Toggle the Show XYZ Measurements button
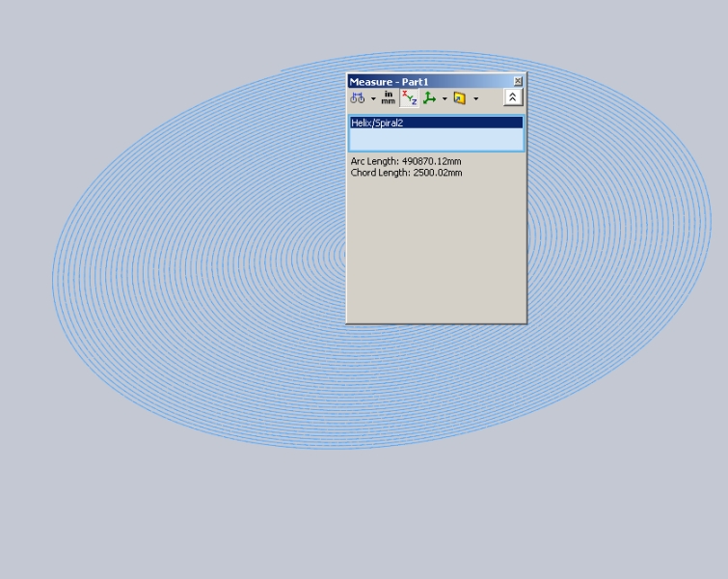Image resolution: width=728 pixels, height=579 pixels. (x=409, y=98)
